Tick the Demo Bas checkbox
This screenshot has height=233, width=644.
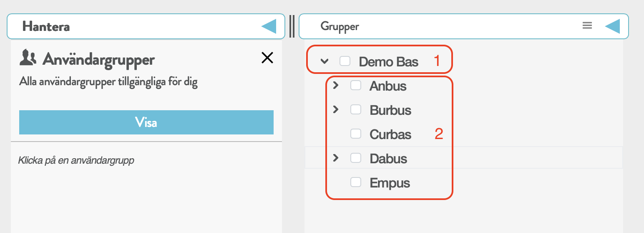pyautogui.click(x=345, y=61)
